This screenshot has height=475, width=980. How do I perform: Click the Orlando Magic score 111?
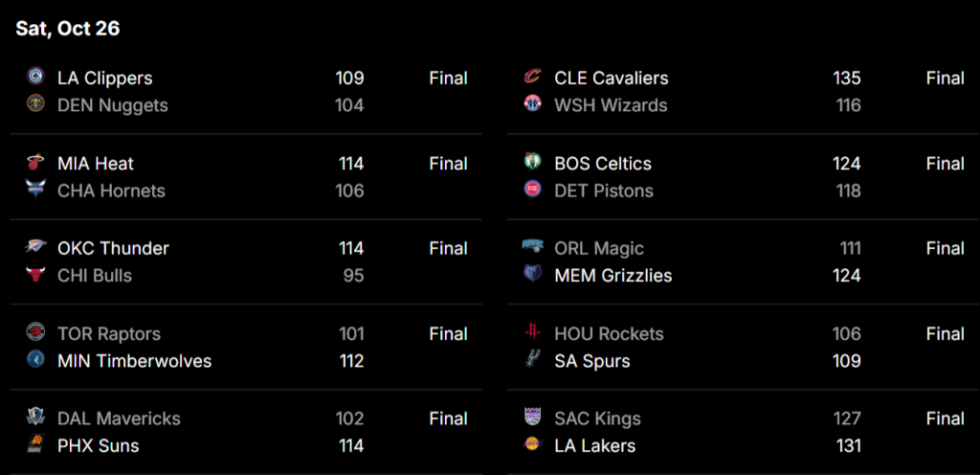point(850,248)
